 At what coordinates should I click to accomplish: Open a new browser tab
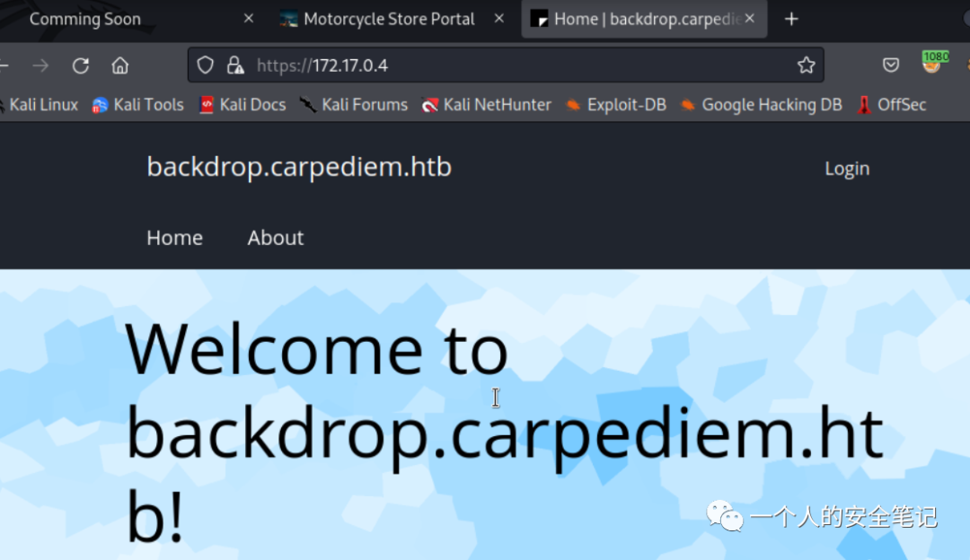point(791,19)
